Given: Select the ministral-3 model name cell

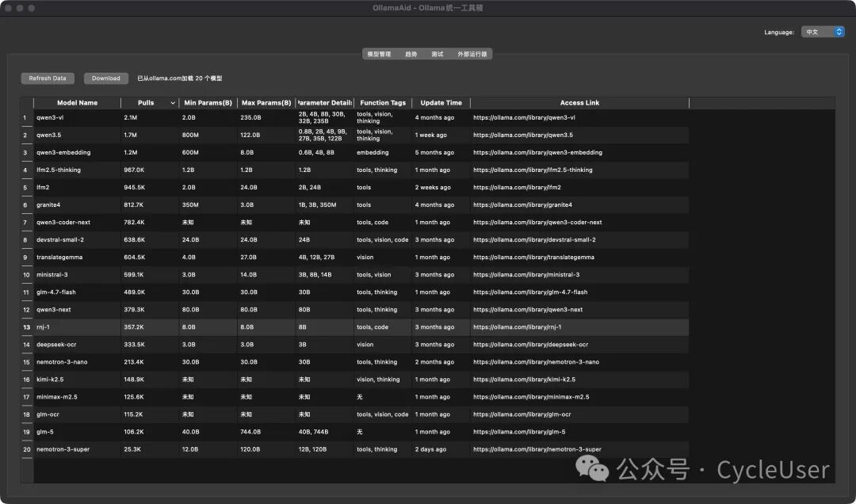Looking at the screenshot, I should pyautogui.click(x=77, y=275).
